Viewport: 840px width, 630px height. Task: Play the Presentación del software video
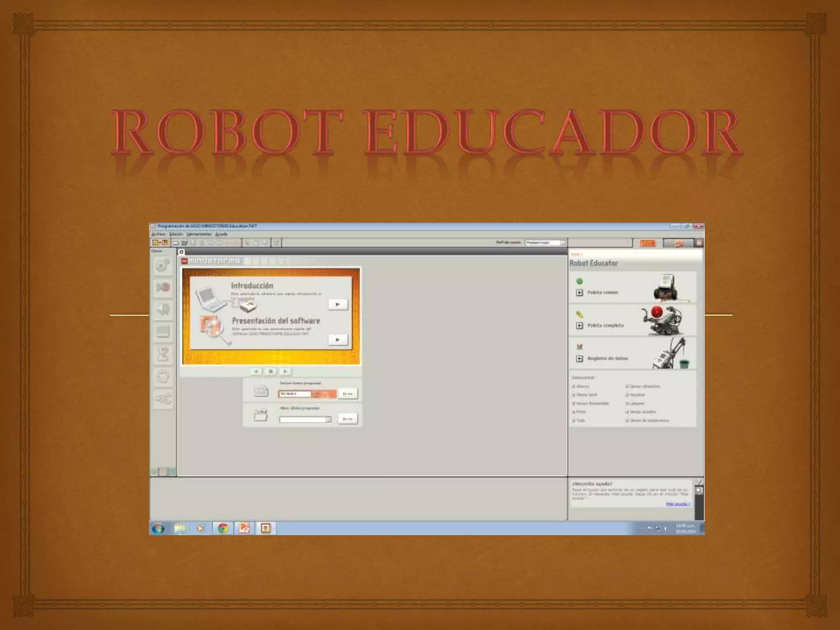338,340
